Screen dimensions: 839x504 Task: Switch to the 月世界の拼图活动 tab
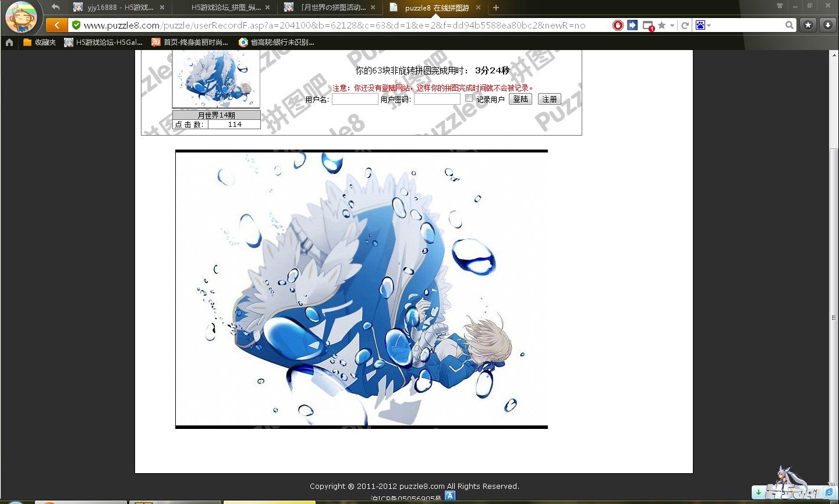(330, 8)
